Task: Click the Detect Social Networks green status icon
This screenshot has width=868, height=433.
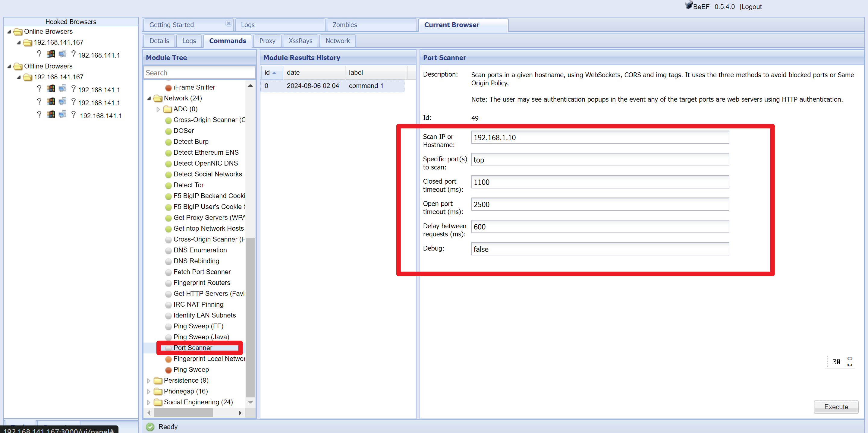Action: 168,175
